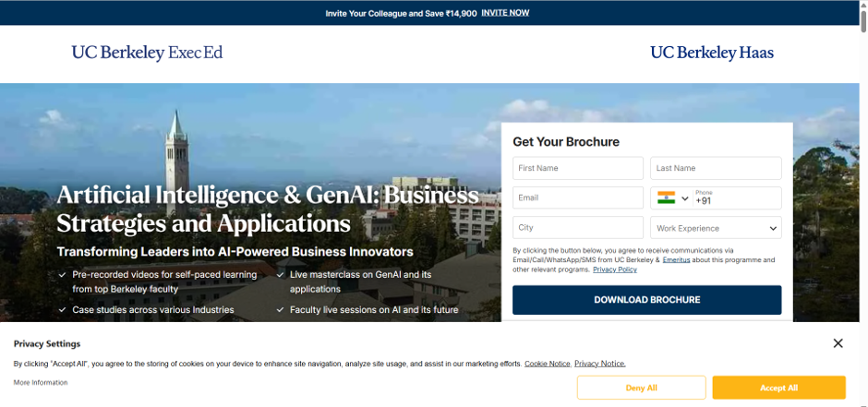
Task: Open the Privacy Notice link
Action: click(600, 364)
